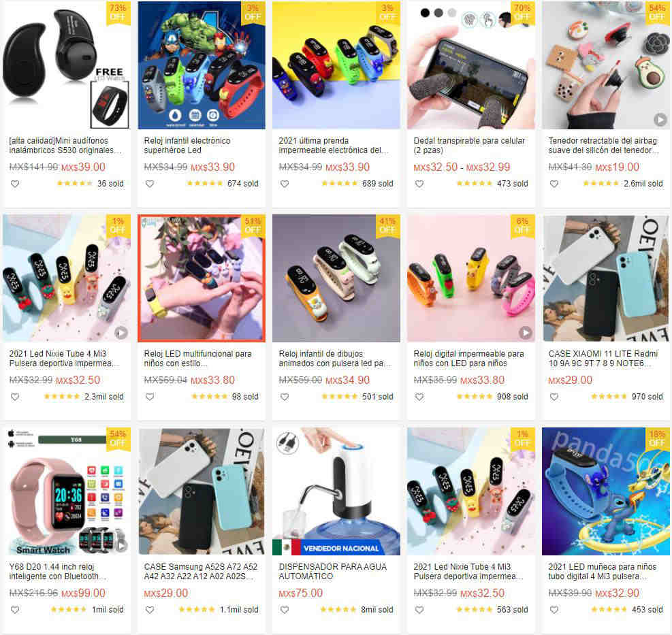The image size is (672, 635).
Task: Open the Stitch LED watch product image
Action: click(x=605, y=491)
